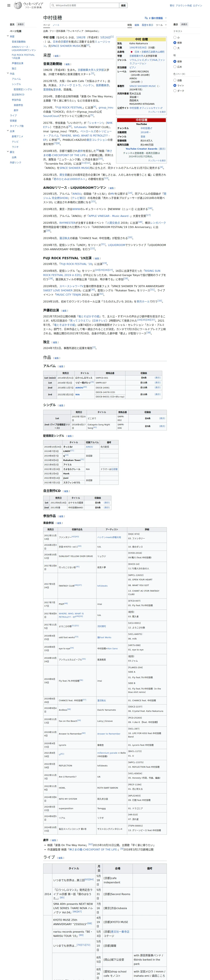Open the アカウント作成 link
This screenshot has width=210, height=980.
pyautogui.click(x=184, y=5)
